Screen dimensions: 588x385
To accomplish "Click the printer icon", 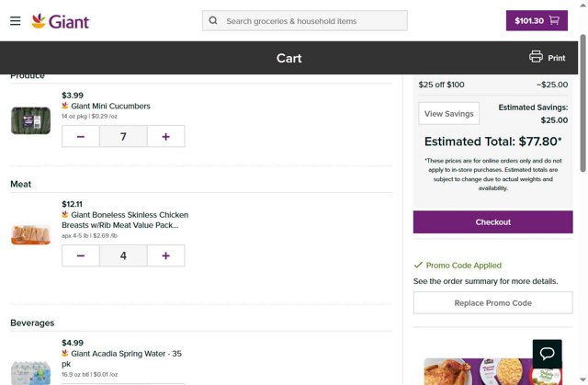I will click(x=536, y=57).
